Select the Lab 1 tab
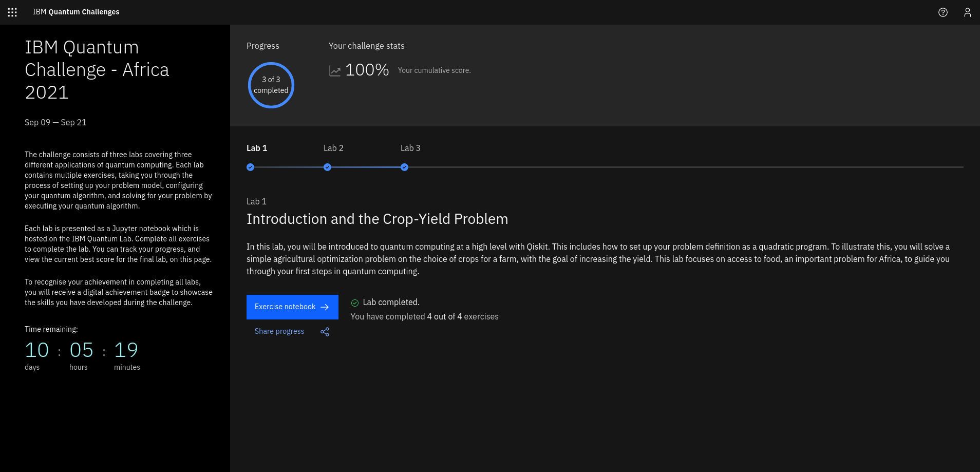The image size is (980, 472). pyautogui.click(x=257, y=148)
